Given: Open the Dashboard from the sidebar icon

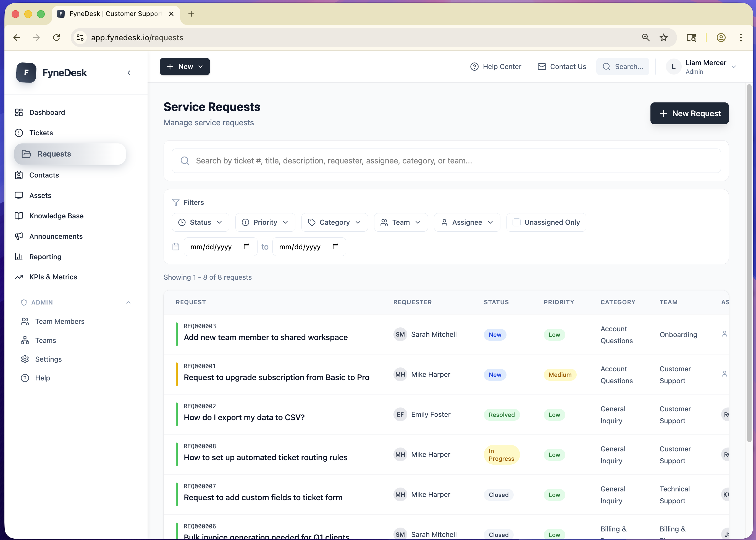Looking at the screenshot, I should [19, 112].
